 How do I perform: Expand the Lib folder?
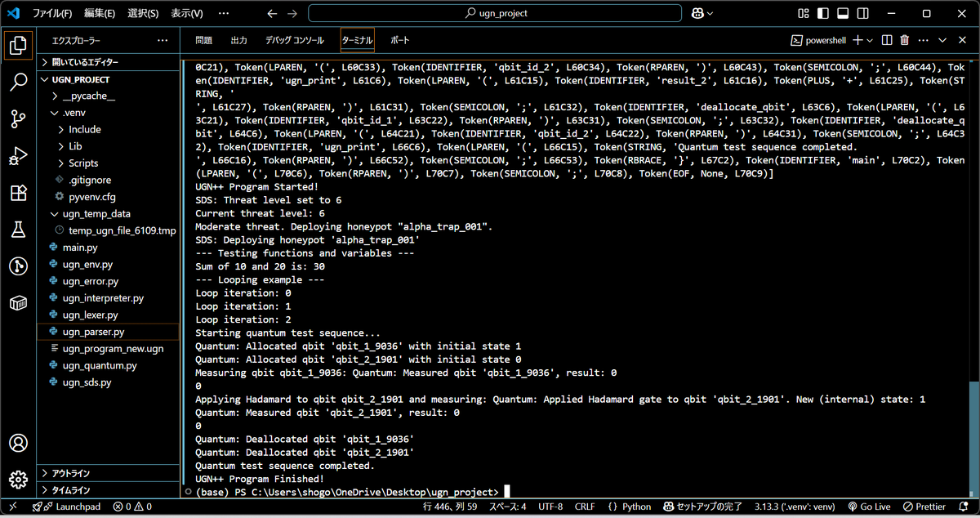109,146
